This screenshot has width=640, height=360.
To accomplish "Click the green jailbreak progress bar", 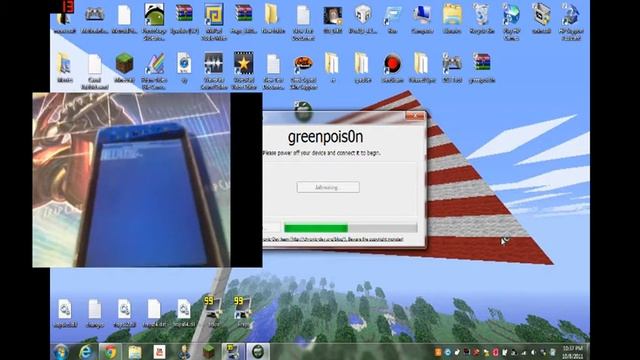I will (351, 228).
